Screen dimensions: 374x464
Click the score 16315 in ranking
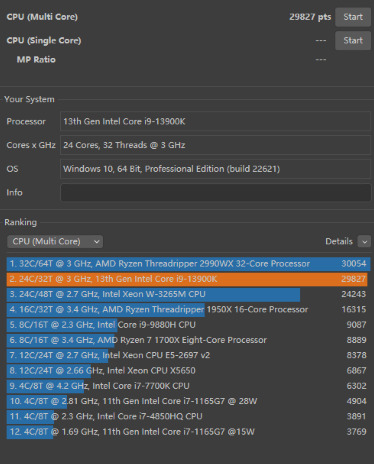pos(354,310)
